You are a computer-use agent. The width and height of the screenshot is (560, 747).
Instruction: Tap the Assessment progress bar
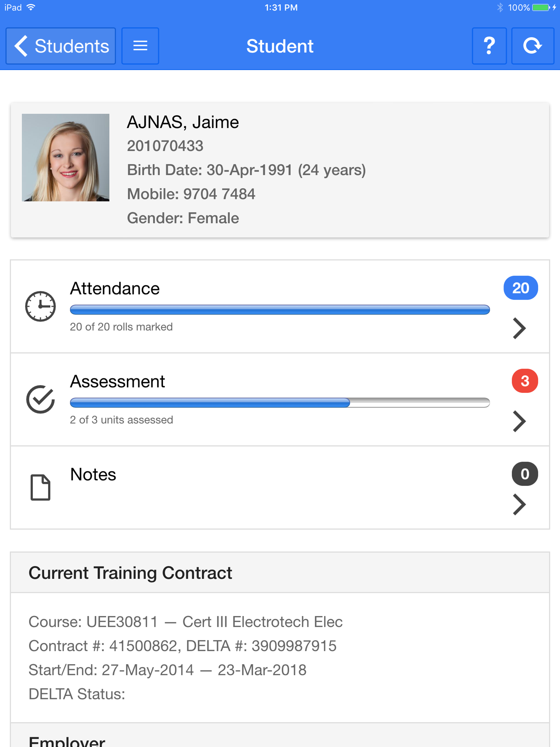(280, 402)
